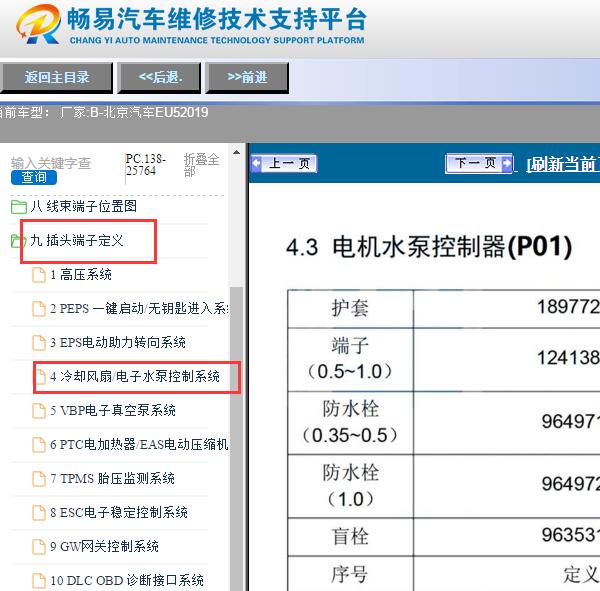Open 5 VBP电子真空泵系统 item
600x591 pixels.
pyautogui.click(x=113, y=410)
